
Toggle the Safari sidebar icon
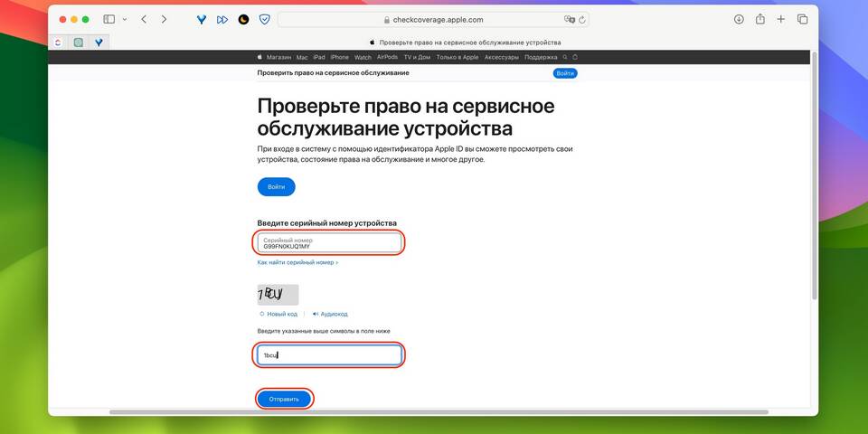tap(109, 19)
